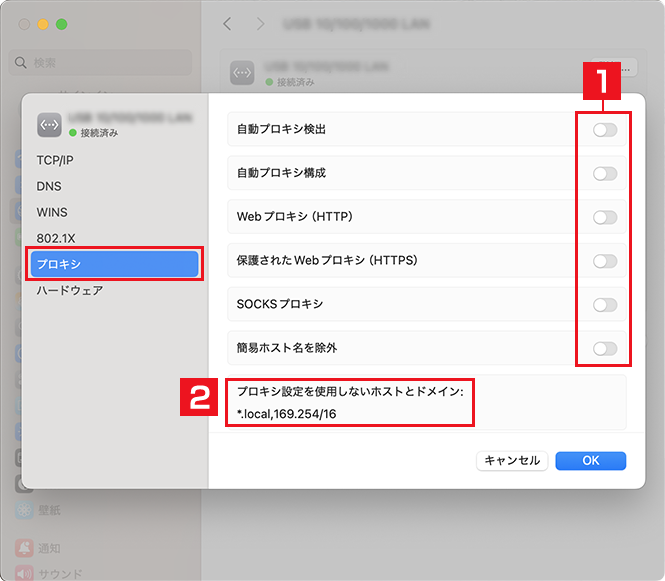
Task: Open the ハードウェア tab
Action: pyautogui.click(x=70, y=291)
